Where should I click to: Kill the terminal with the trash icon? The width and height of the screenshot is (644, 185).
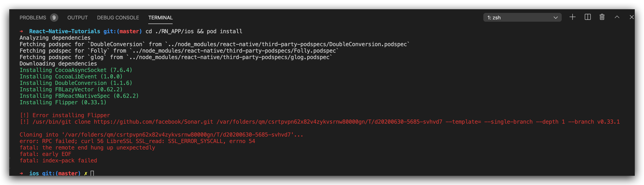(x=602, y=17)
